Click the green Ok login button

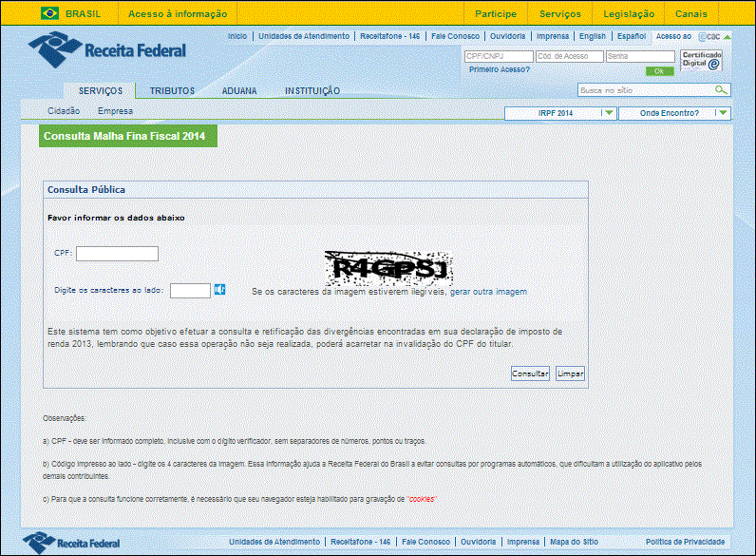coord(659,71)
